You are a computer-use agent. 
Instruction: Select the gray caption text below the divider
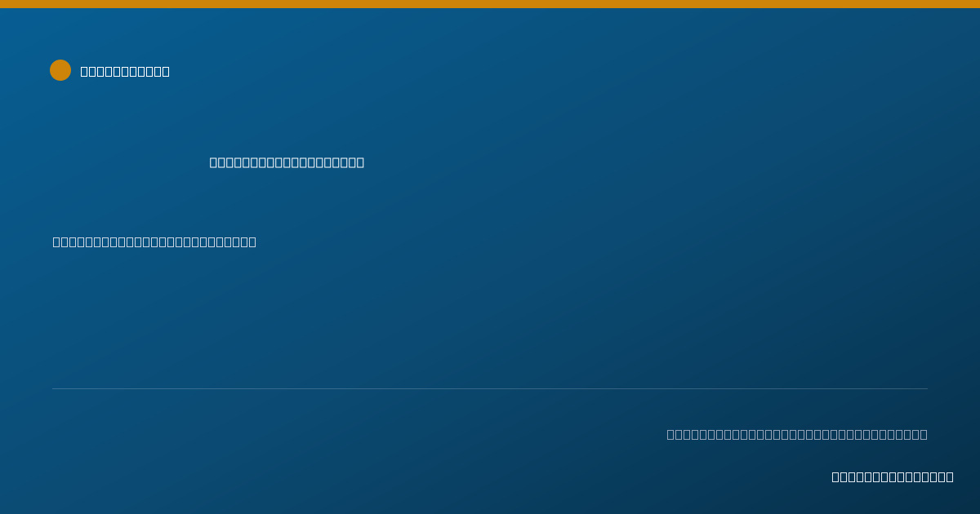click(x=797, y=434)
